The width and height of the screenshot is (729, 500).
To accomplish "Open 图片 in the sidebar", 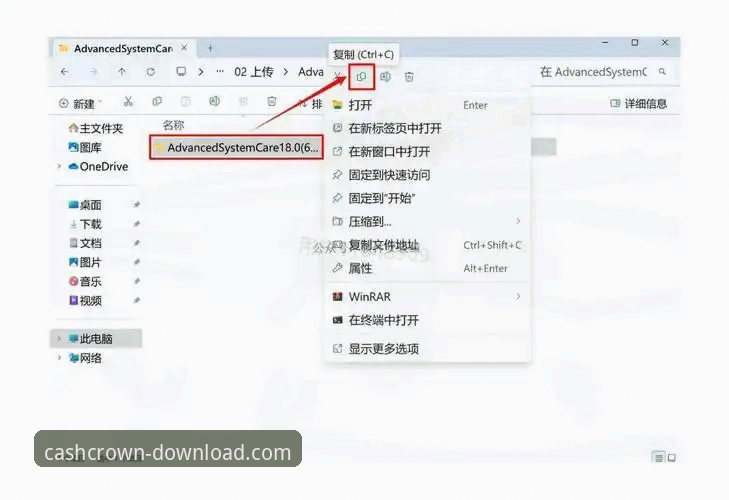I will pos(85,262).
